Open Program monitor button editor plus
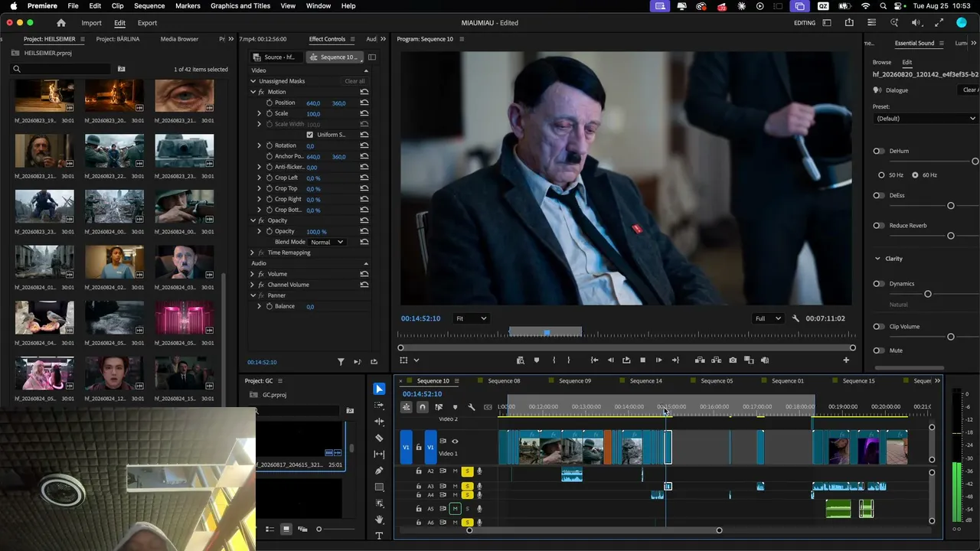The image size is (980, 551). (x=846, y=360)
